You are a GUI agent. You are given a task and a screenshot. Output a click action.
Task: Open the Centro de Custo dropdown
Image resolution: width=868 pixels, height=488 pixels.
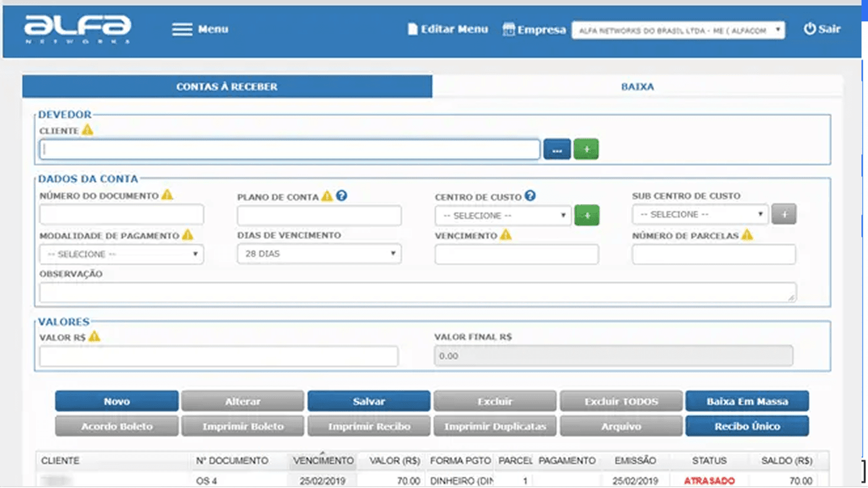pos(503,215)
